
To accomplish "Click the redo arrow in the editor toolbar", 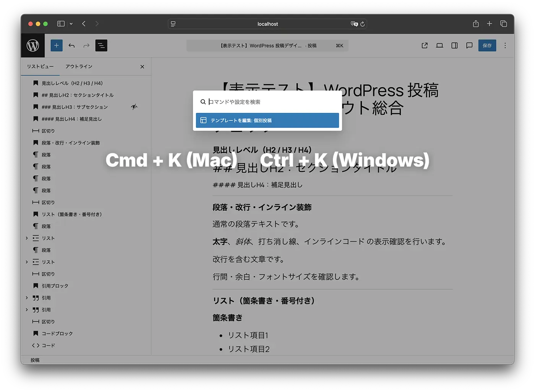I will click(86, 45).
